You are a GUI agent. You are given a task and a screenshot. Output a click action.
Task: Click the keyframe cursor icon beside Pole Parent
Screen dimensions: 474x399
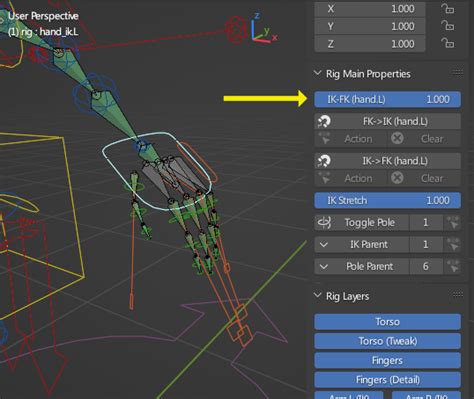coord(453,266)
